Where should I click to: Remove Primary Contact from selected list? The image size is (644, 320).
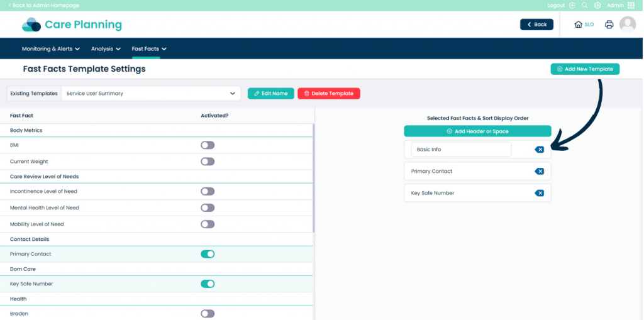tap(539, 171)
